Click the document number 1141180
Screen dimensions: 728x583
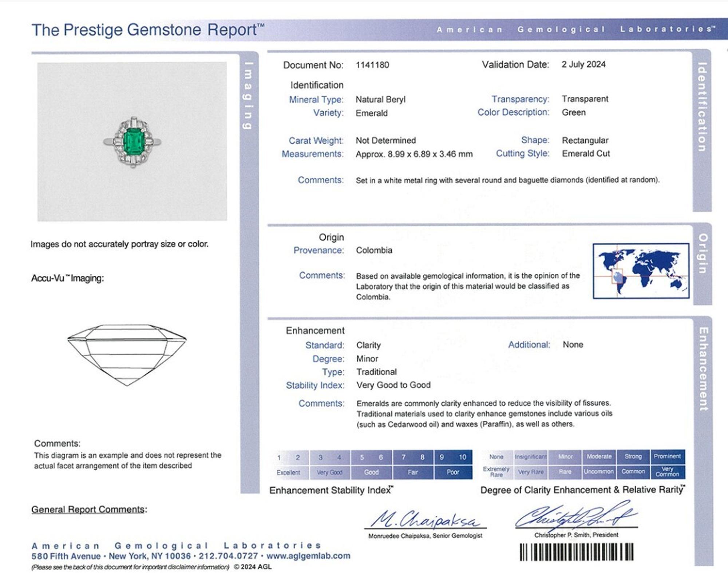click(372, 65)
